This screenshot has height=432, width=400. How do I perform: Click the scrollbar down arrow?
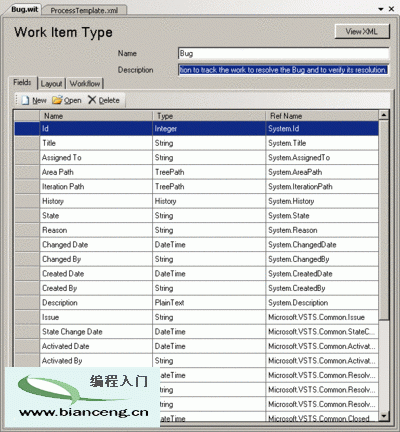384,416
